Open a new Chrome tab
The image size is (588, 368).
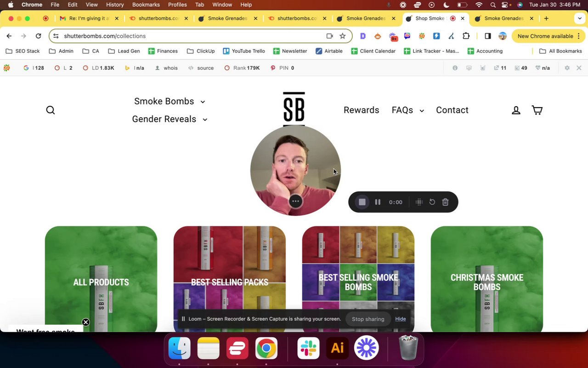546,18
